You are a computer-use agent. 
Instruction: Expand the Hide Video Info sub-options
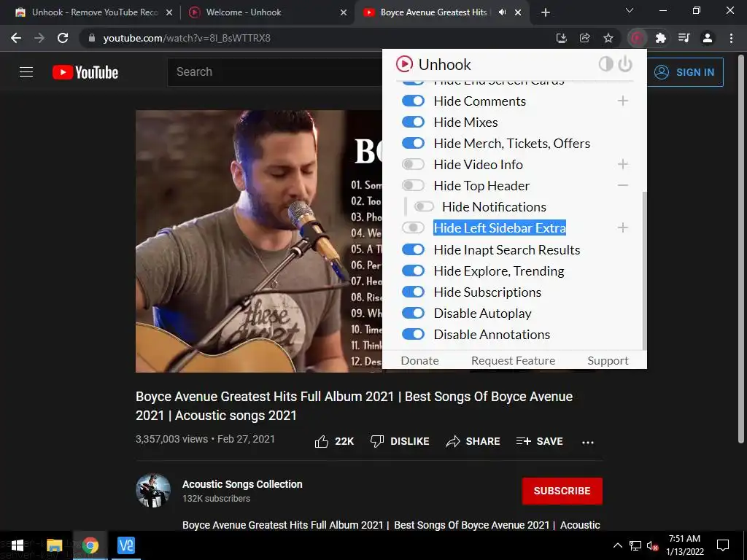click(623, 164)
